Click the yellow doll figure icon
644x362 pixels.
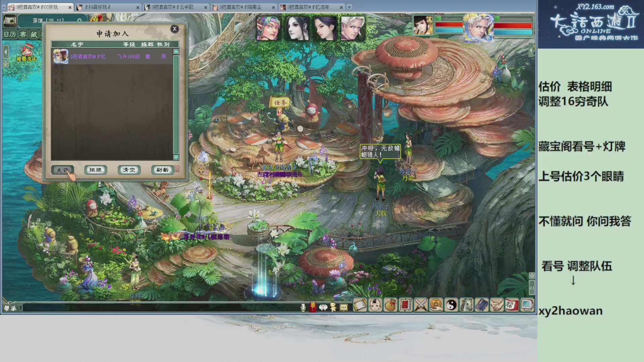[333, 307]
